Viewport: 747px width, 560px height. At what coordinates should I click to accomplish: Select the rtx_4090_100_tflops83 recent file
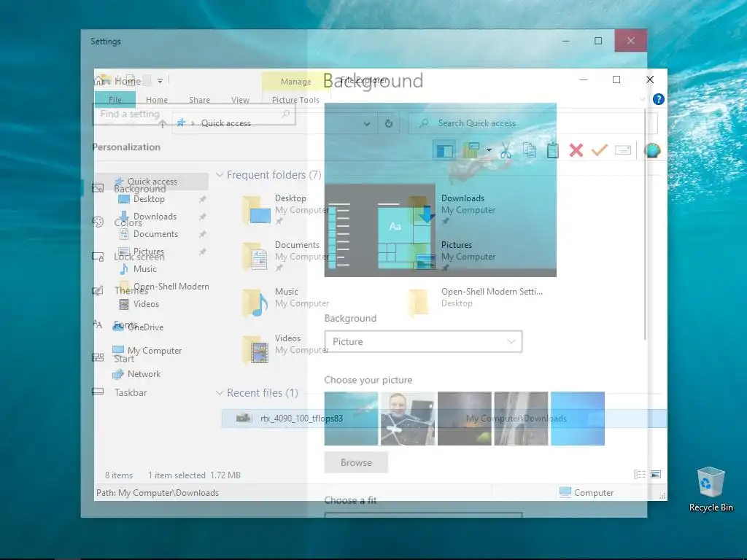[x=444, y=419]
